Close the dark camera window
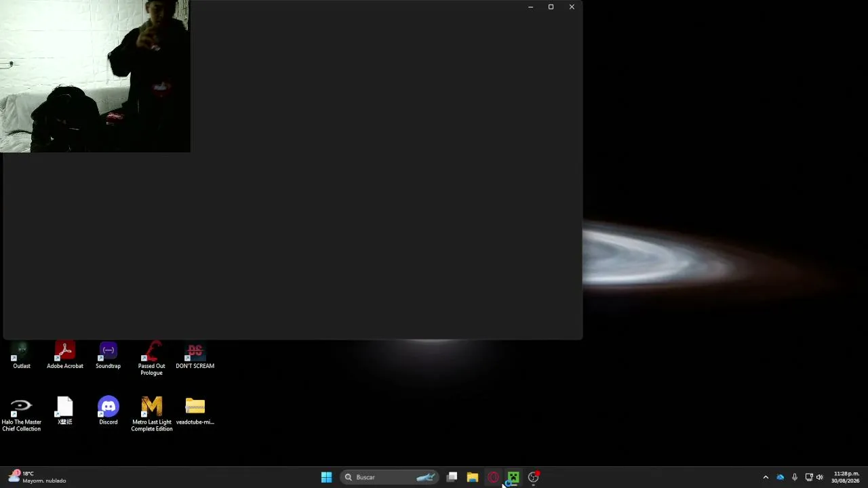 pos(572,7)
